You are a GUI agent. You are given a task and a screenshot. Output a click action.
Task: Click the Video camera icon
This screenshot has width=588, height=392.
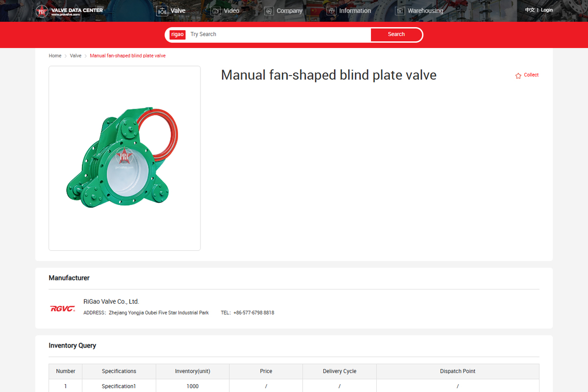click(x=216, y=11)
